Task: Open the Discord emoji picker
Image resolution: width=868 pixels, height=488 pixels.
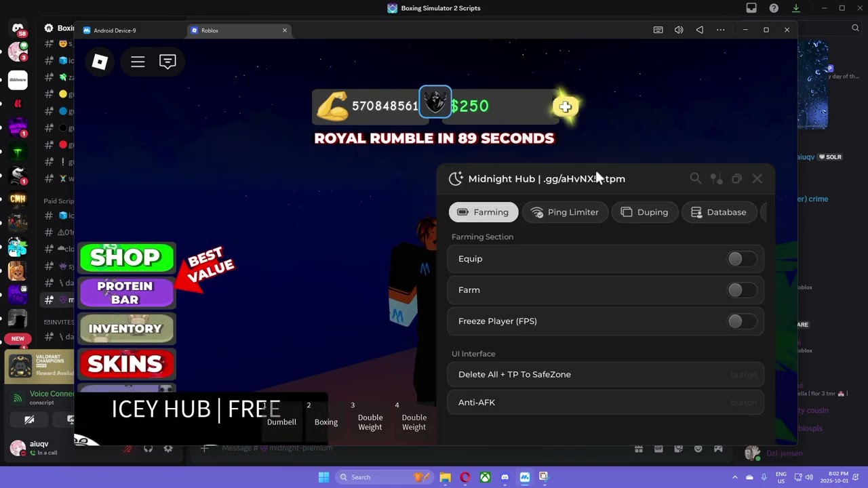Action: tap(698, 449)
